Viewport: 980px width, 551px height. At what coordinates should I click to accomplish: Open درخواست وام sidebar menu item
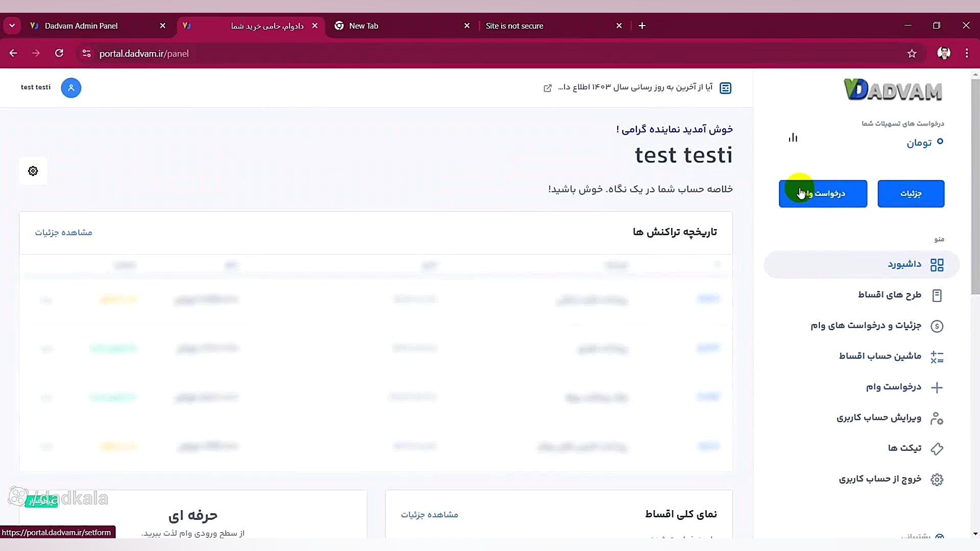click(862, 387)
